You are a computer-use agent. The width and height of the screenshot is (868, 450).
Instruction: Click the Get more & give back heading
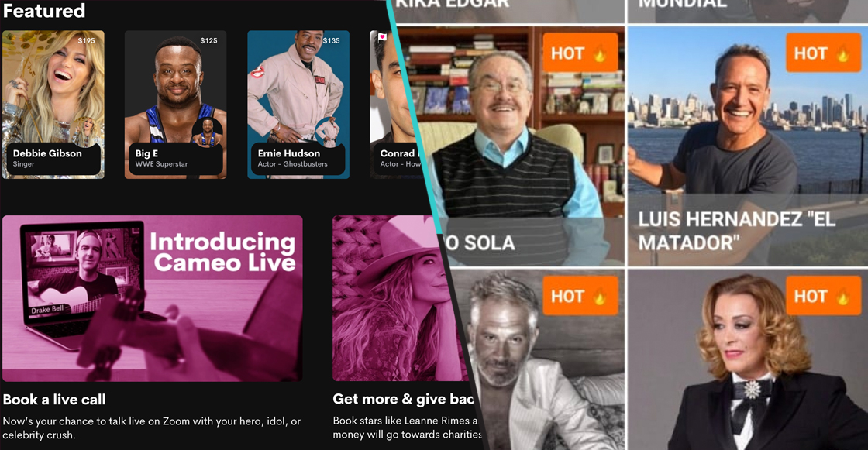(x=404, y=399)
